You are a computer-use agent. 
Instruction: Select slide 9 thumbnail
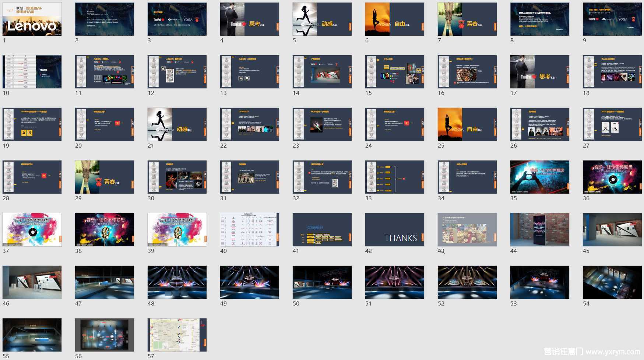click(612, 19)
